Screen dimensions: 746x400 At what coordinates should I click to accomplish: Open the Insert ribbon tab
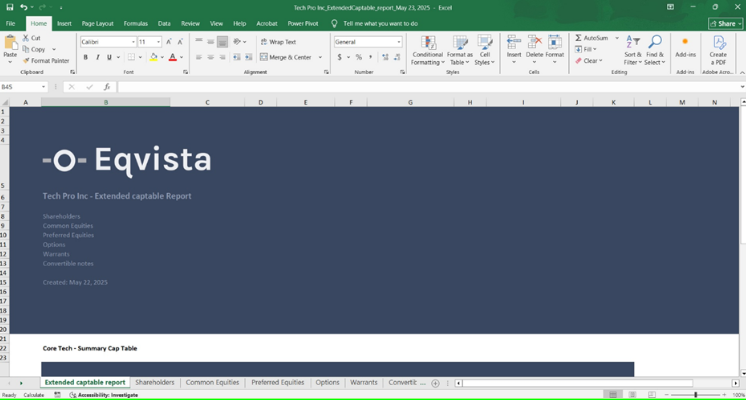tap(64, 23)
